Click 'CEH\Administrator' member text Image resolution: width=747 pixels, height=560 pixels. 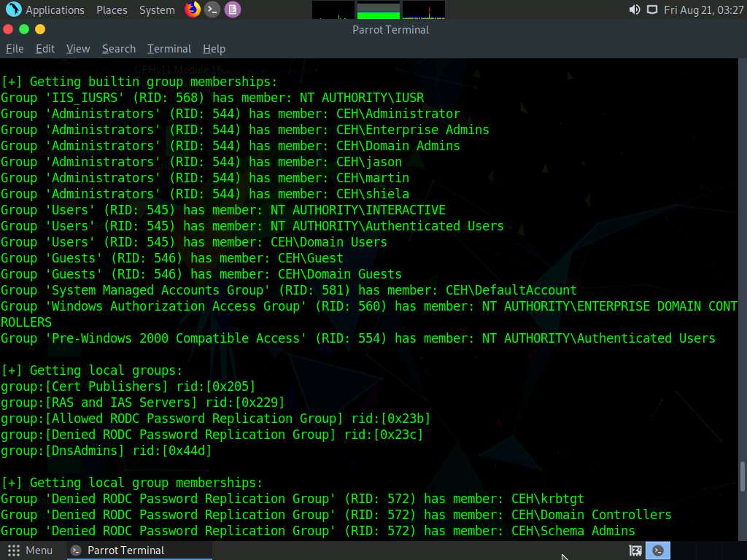point(398,114)
